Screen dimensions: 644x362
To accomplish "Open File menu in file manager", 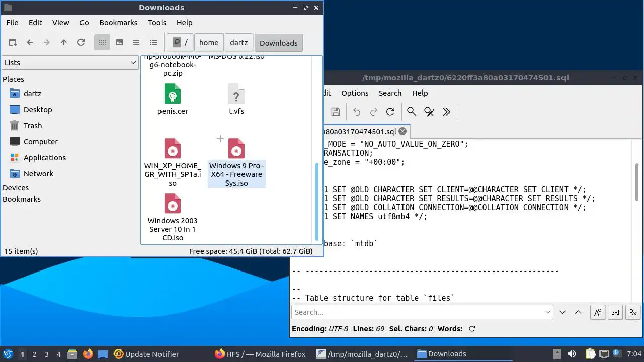I will (x=12, y=23).
